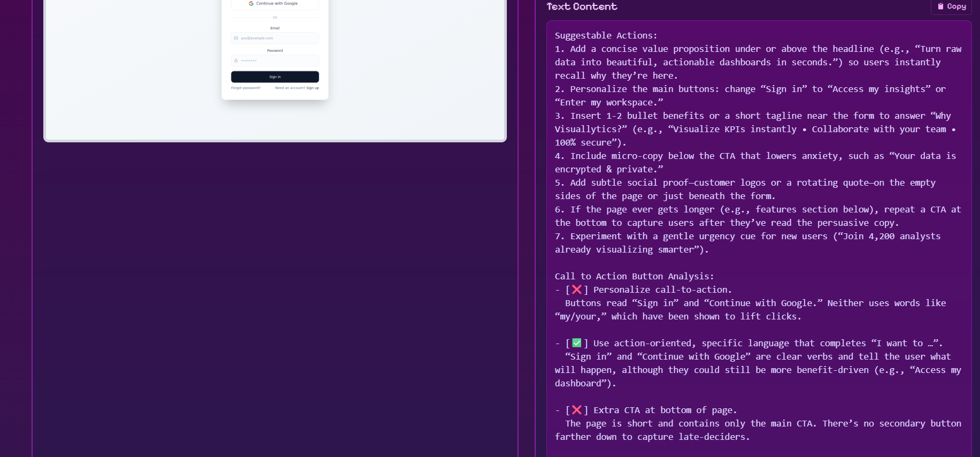Click suggestion 4 'Include micro-copy below the CTA'
Image resolution: width=980 pixels, height=457 pixels.
coord(755,163)
